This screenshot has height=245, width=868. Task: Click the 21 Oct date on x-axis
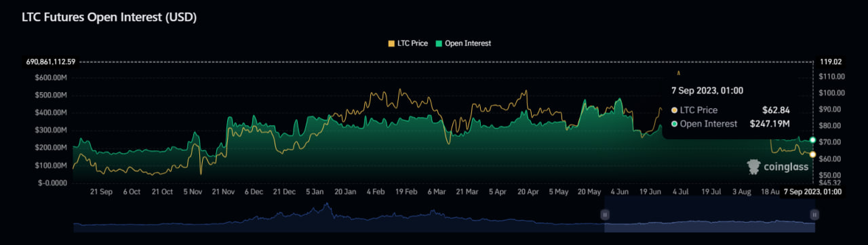(162, 192)
